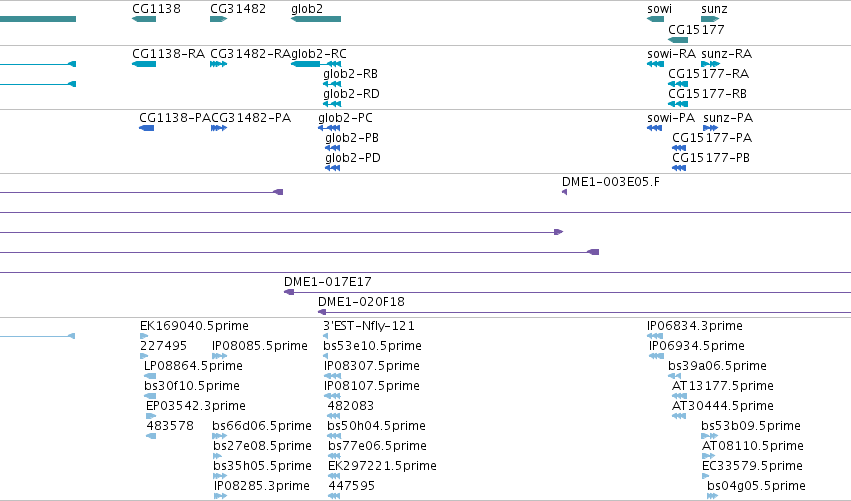Select EST IP08107.5prime label
This screenshot has height=501, width=851.
point(372,386)
